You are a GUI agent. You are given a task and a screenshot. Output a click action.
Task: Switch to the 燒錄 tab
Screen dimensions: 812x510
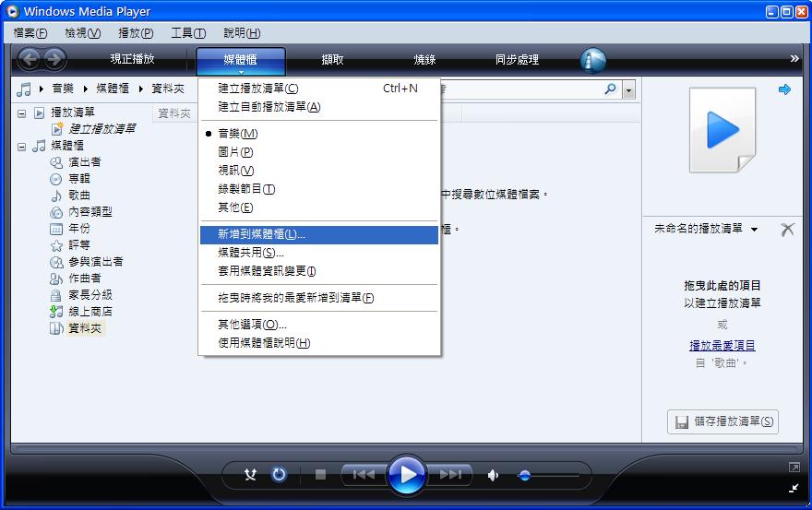424,60
